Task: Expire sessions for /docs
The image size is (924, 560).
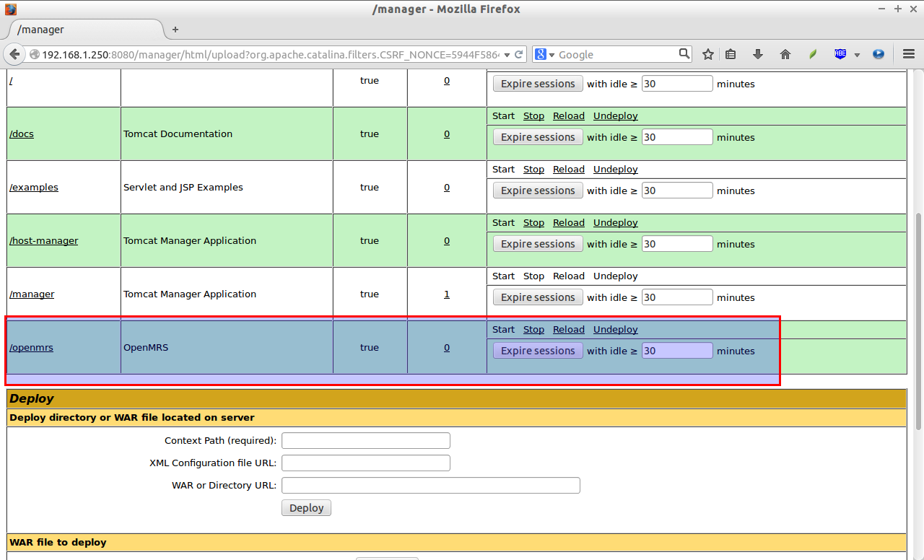Action: pos(538,137)
